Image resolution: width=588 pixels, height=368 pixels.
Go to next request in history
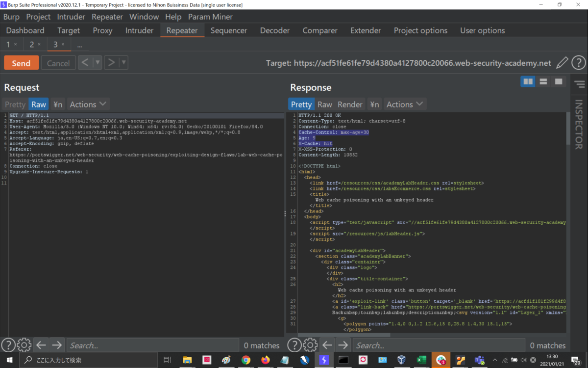[111, 62]
